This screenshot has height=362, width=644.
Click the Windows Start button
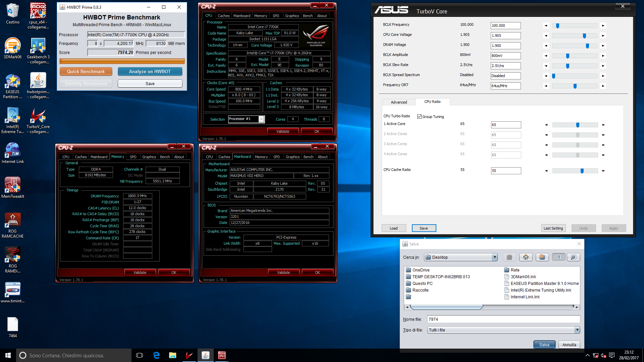point(8,355)
